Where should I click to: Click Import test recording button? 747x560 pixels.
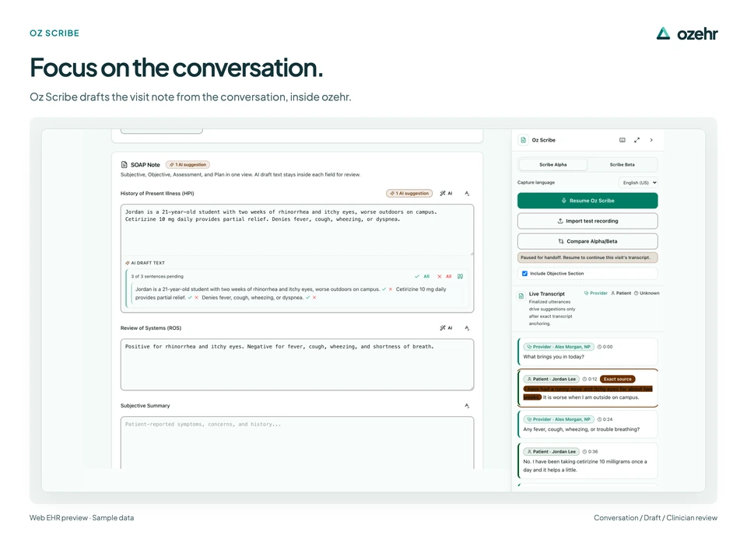[x=587, y=221]
